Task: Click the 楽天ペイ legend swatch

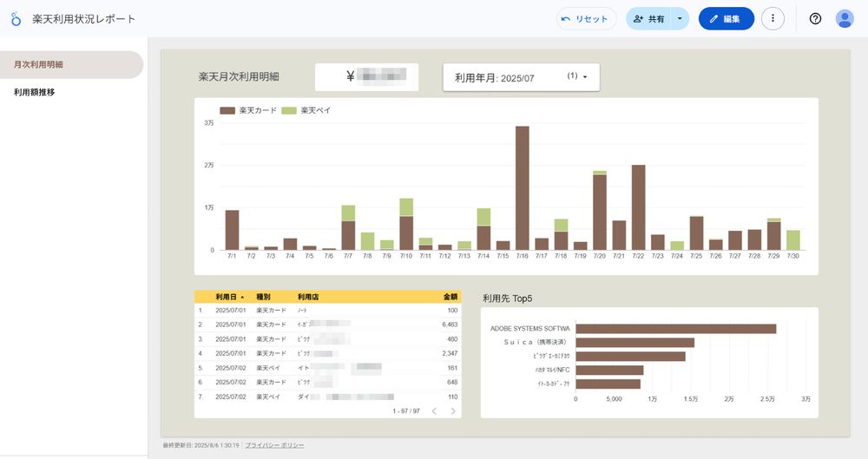Action: coord(289,111)
